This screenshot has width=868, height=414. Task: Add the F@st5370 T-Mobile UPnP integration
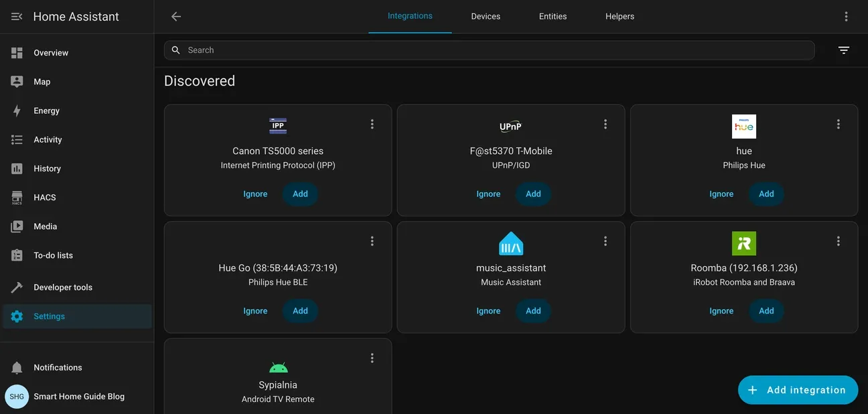tap(533, 194)
